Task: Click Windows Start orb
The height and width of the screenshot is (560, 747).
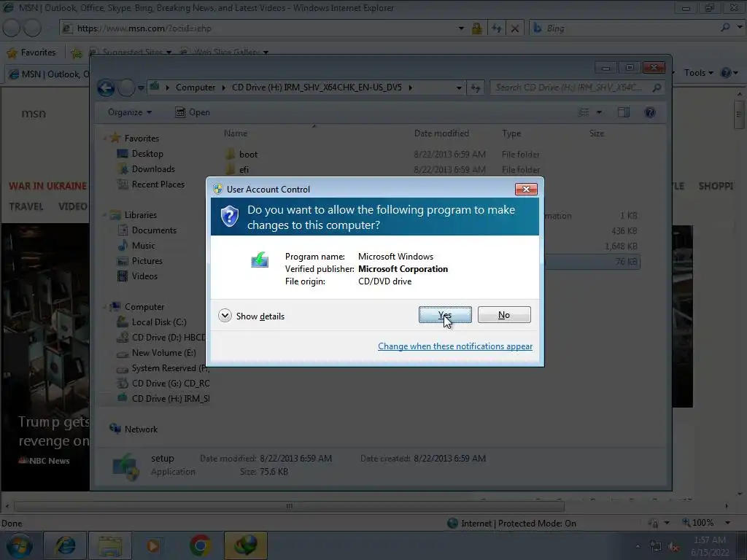Action: click(x=19, y=545)
